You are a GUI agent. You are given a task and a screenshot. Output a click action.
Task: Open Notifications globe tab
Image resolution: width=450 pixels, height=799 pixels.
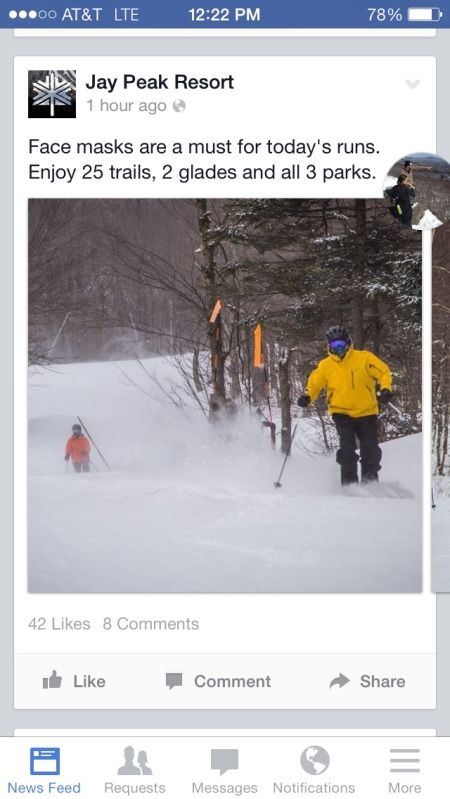pos(314,769)
